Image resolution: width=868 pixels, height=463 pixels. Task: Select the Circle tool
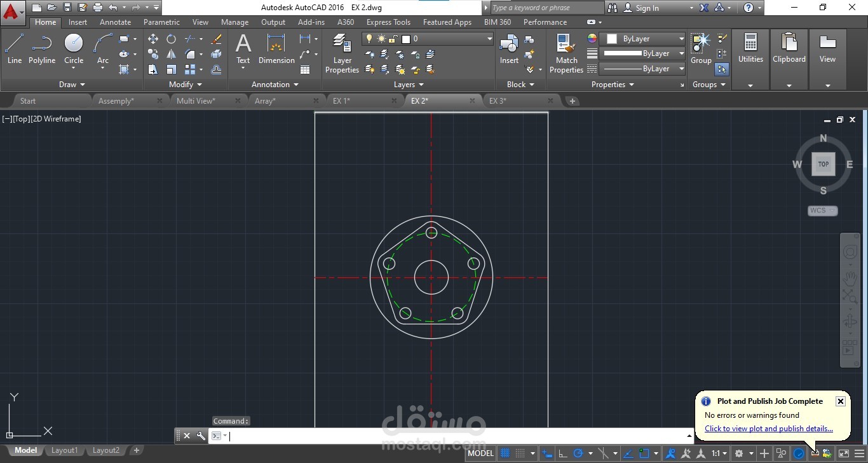[74, 49]
